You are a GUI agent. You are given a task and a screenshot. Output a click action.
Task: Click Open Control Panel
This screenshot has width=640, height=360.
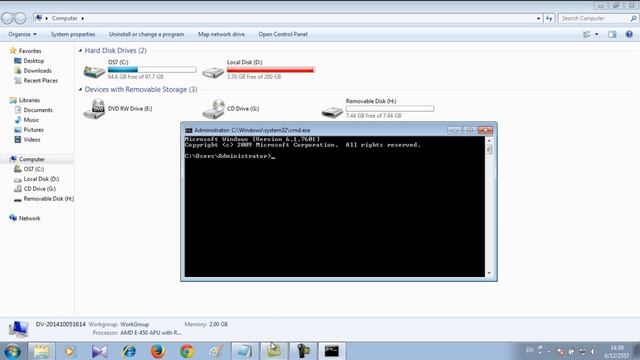(x=283, y=34)
